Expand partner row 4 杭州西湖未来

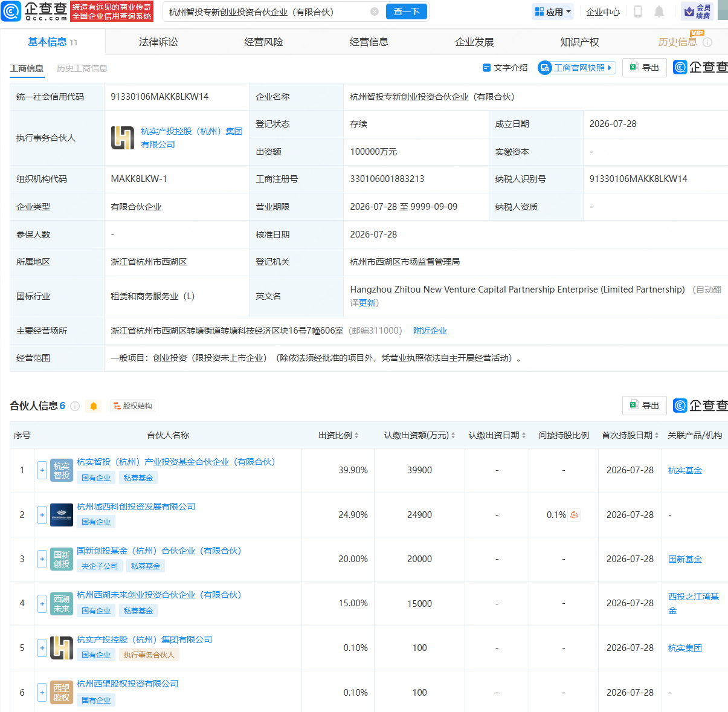click(x=42, y=603)
